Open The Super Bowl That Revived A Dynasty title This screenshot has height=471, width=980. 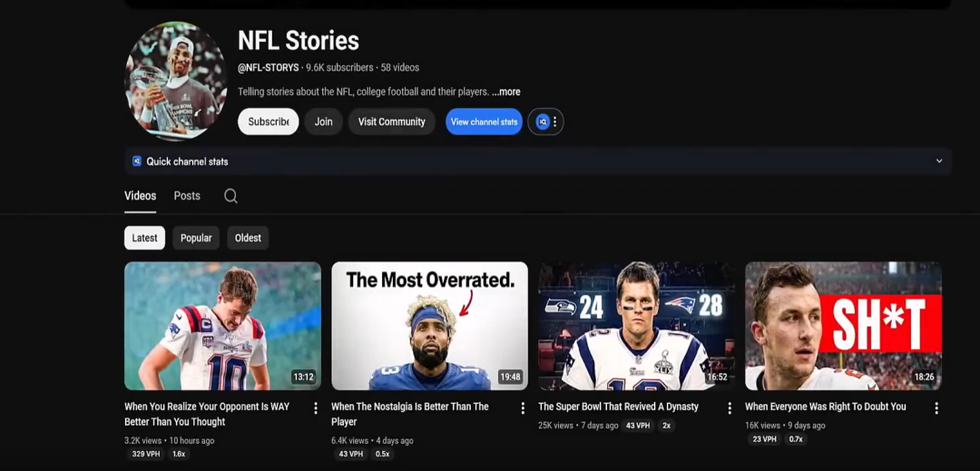pyautogui.click(x=618, y=407)
